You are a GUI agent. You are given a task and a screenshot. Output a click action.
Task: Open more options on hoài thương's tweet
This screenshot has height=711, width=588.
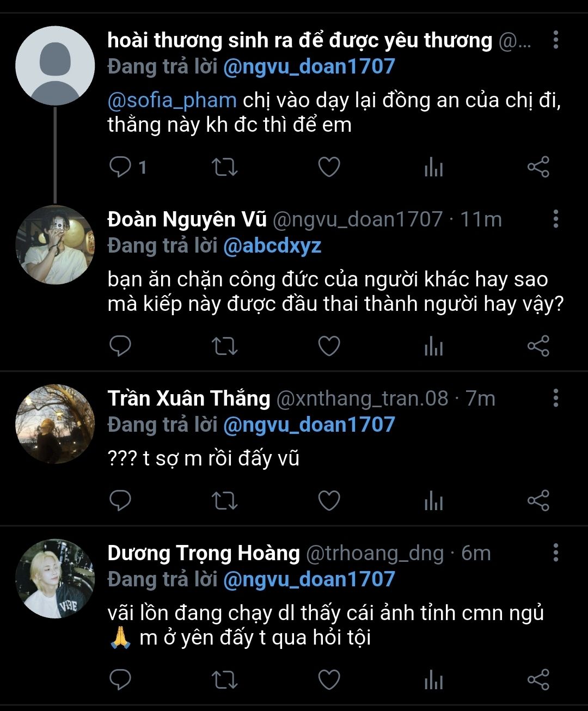click(x=555, y=40)
